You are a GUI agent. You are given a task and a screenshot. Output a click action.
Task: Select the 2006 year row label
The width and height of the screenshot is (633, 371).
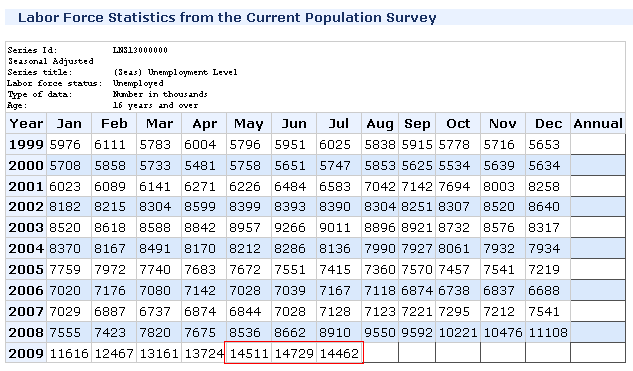[26, 290]
